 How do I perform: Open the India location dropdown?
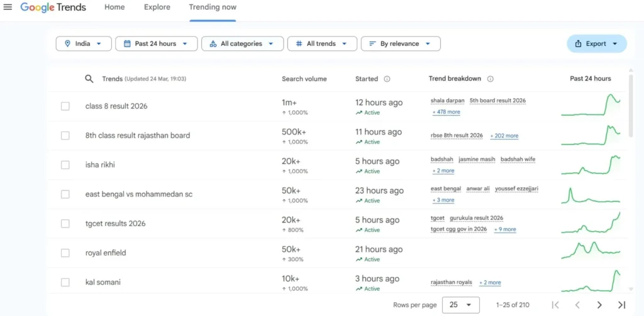pos(84,44)
